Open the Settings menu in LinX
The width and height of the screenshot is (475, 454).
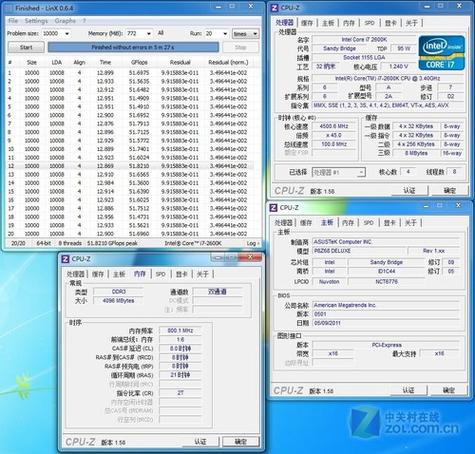(x=36, y=21)
